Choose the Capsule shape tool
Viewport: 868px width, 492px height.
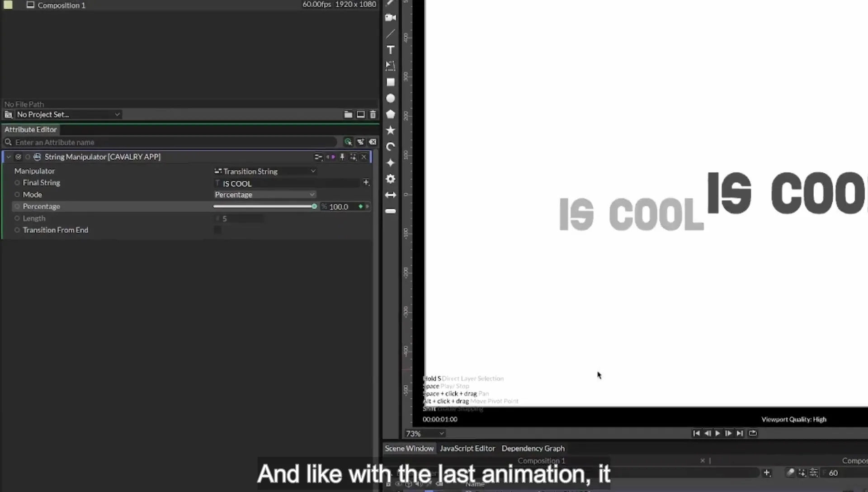click(391, 211)
